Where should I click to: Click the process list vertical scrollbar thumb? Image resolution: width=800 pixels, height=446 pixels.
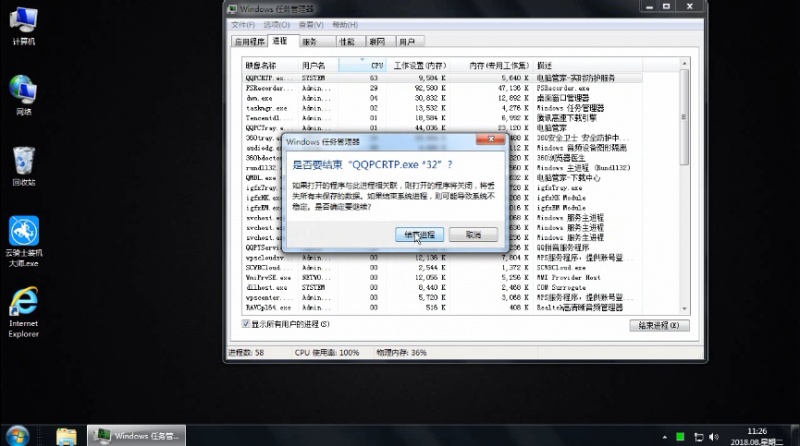(x=684, y=117)
